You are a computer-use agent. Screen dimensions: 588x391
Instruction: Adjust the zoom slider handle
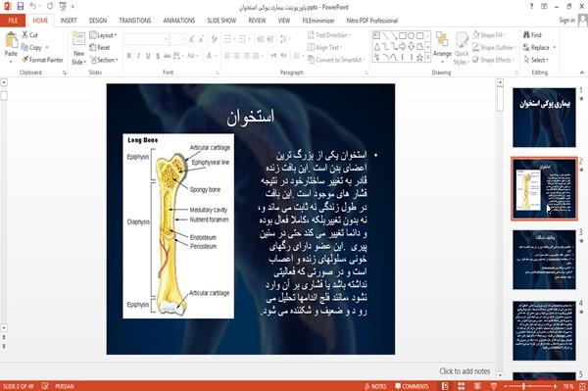click(x=523, y=386)
